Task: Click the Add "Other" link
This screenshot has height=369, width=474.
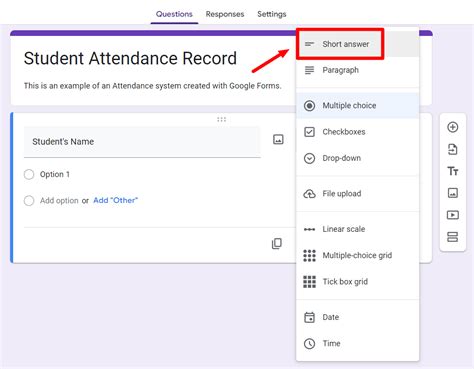Action: coord(115,200)
